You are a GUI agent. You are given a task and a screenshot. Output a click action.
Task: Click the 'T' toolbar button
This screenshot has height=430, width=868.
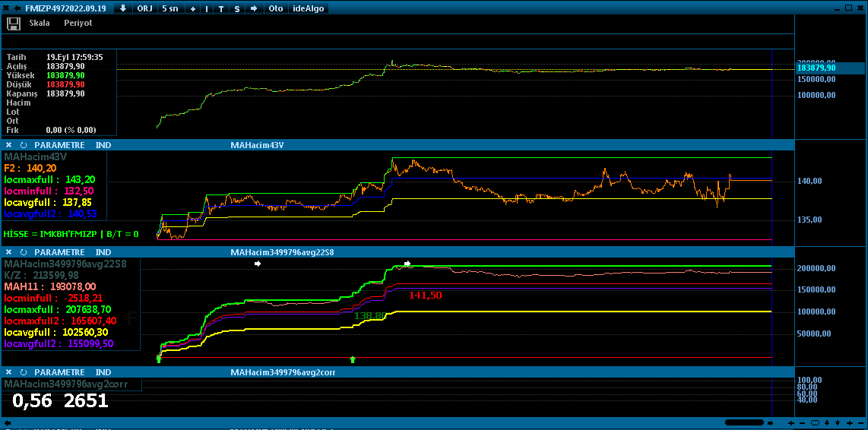click(x=221, y=9)
